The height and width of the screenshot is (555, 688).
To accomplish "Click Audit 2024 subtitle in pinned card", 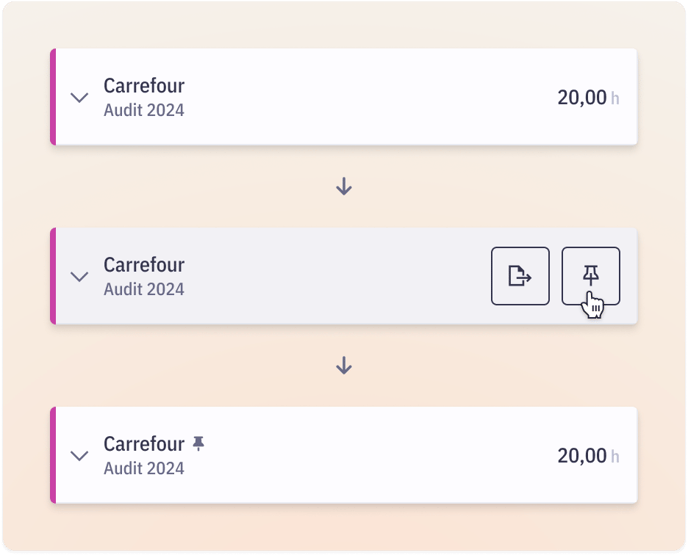I will pos(144,468).
